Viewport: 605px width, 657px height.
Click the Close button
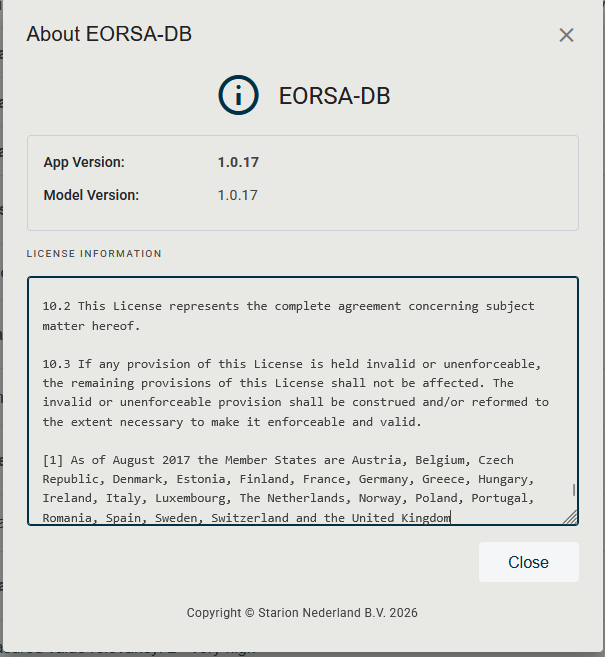[x=529, y=562]
